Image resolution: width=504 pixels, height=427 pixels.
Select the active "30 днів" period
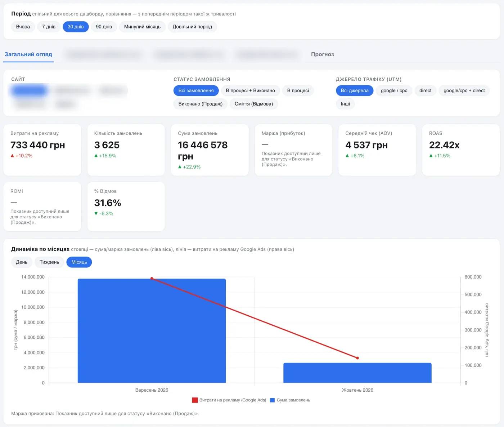point(76,27)
